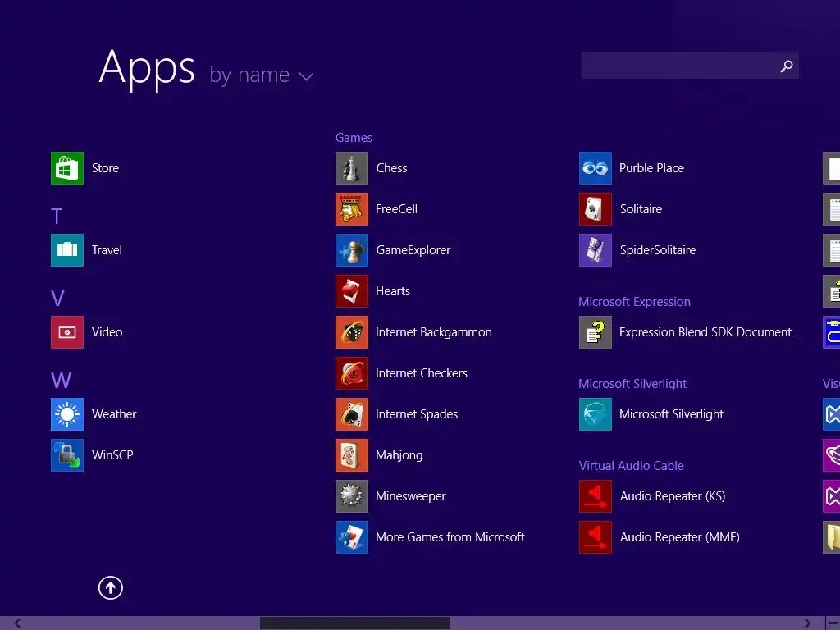
Task: Select the Microsoft Expression group header
Action: tap(634, 302)
